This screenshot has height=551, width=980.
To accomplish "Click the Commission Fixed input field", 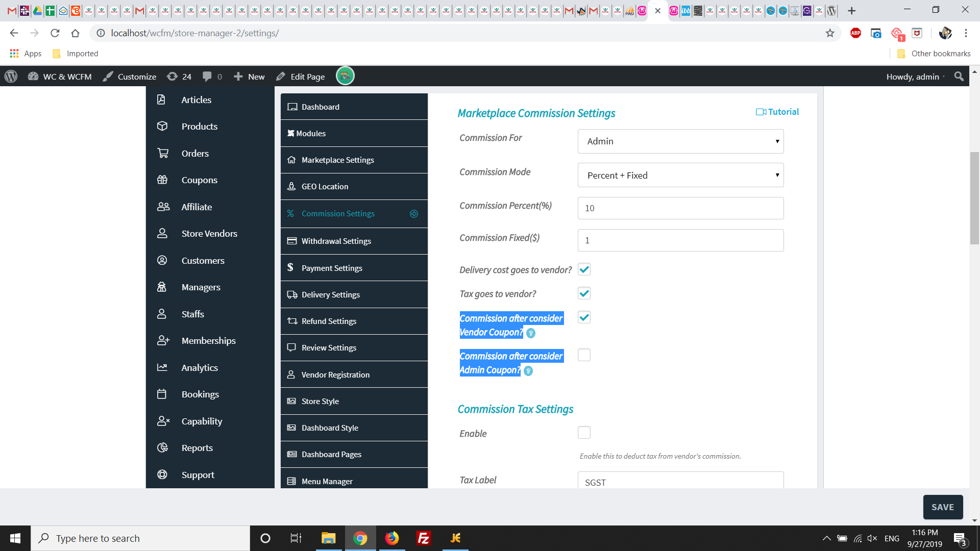I will [x=680, y=240].
